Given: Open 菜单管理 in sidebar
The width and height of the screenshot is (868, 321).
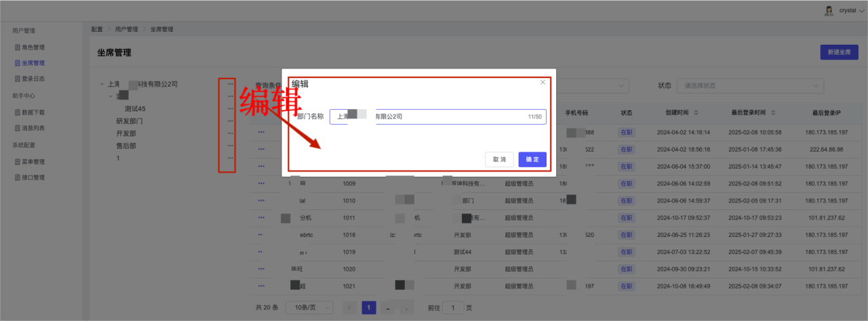Looking at the screenshot, I should click(33, 162).
